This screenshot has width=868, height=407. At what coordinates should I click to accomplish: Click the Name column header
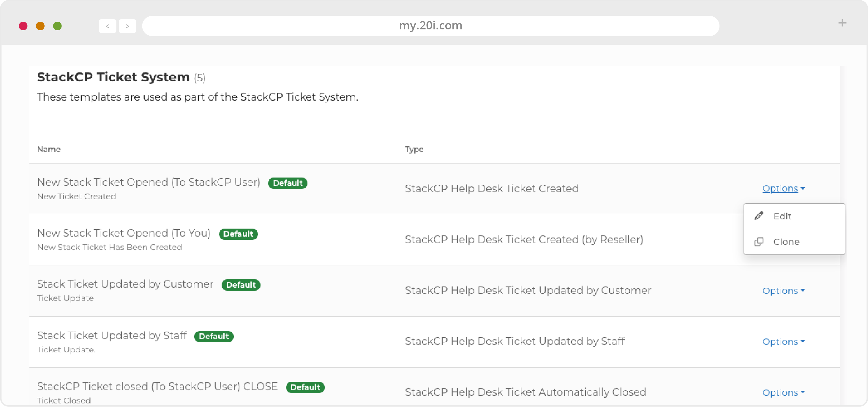tap(49, 149)
